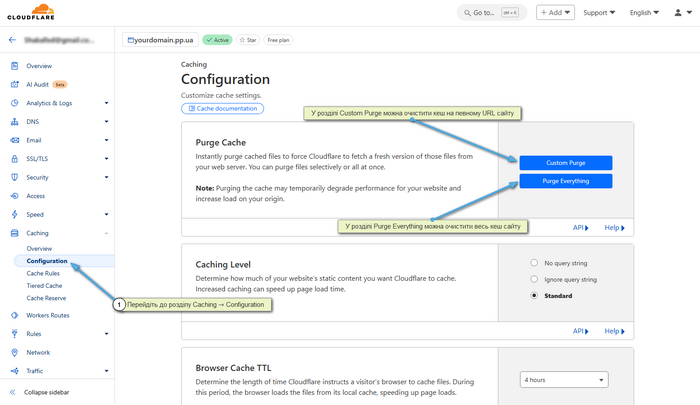Screen dimensions: 700x405
Task: Open the Cache Rules sub-item
Action: click(43, 273)
